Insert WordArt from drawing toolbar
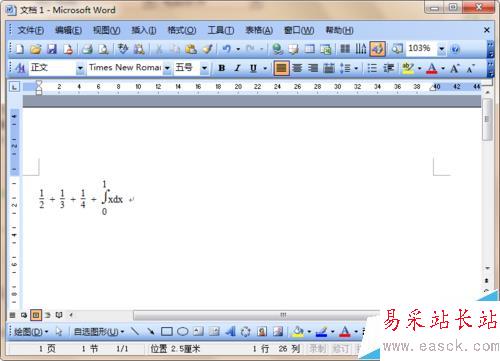 tap(230, 331)
